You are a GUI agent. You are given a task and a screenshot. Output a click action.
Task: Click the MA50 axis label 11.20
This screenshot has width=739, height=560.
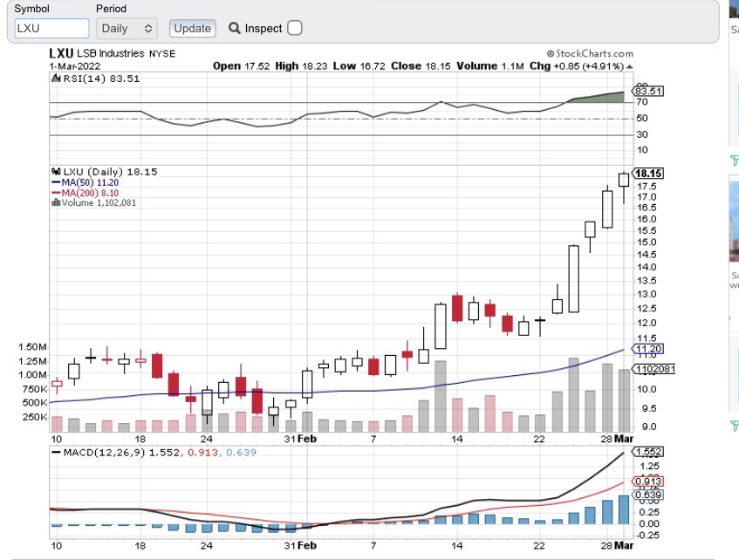[x=647, y=349]
